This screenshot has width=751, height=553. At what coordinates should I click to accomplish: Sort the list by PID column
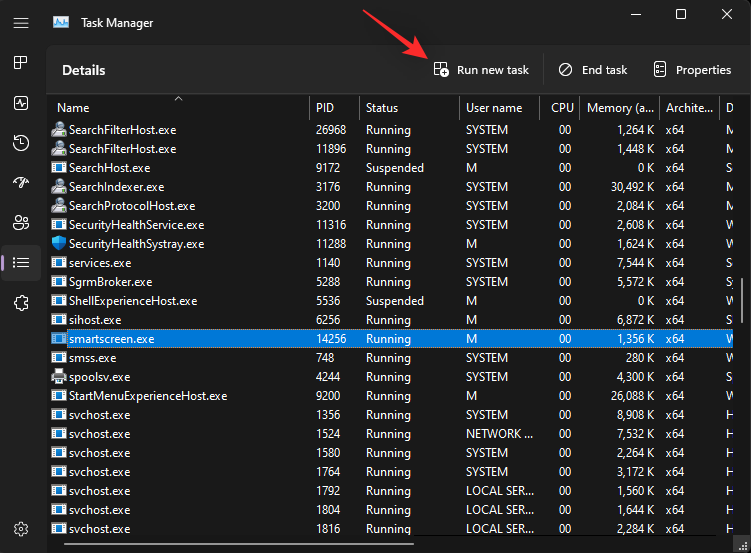click(x=325, y=108)
